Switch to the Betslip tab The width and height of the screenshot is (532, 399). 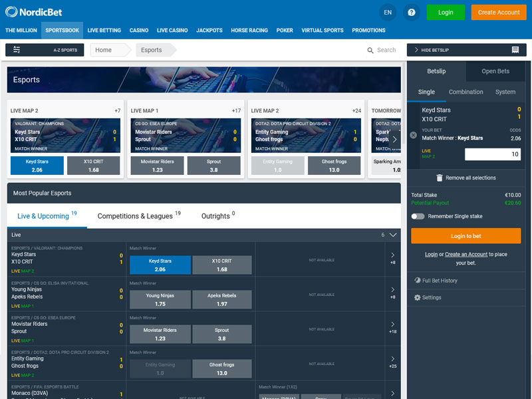coord(436,71)
